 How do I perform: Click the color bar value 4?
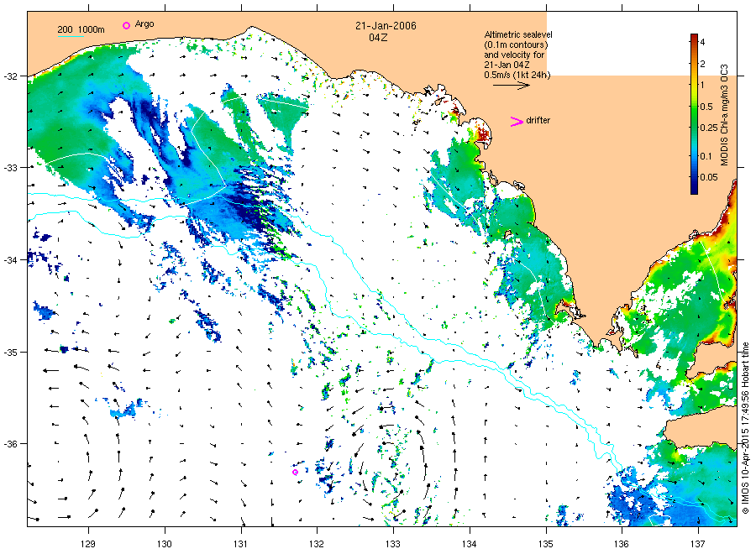pyautogui.click(x=702, y=43)
